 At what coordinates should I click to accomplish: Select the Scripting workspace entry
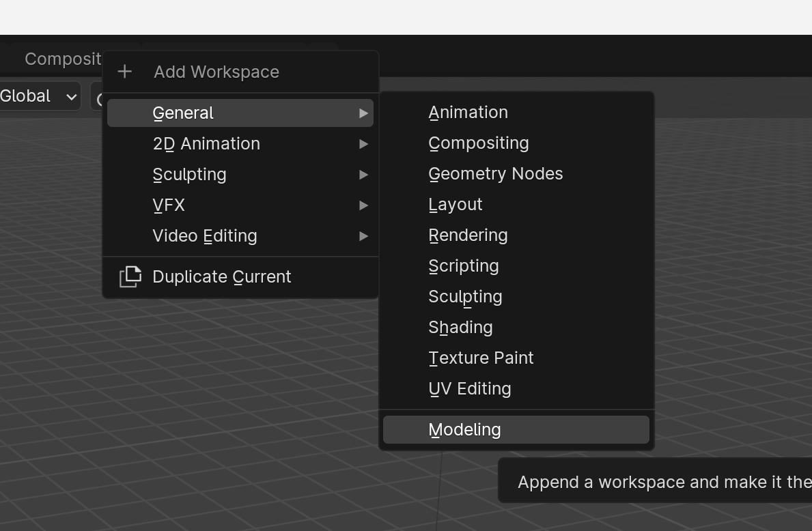(x=464, y=265)
